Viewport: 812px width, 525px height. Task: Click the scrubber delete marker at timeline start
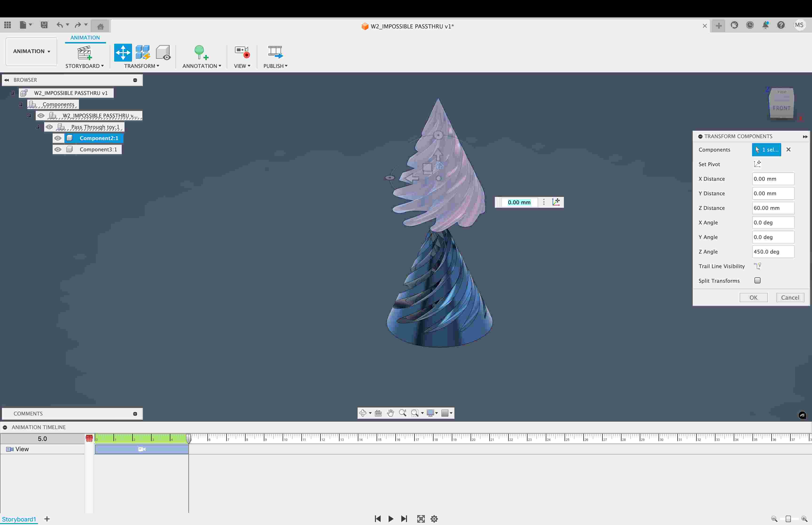click(89, 439)
